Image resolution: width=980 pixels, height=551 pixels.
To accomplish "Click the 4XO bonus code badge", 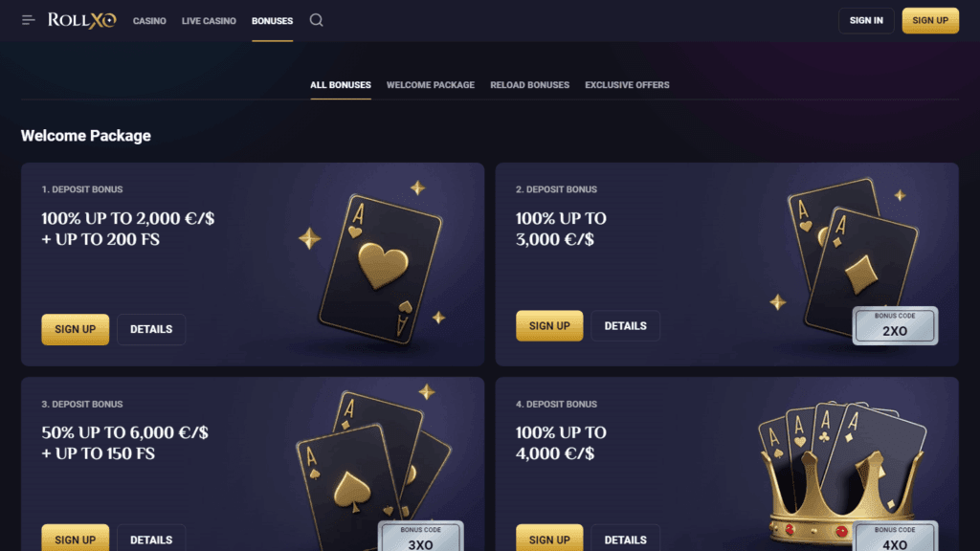I will coord(895,536).
